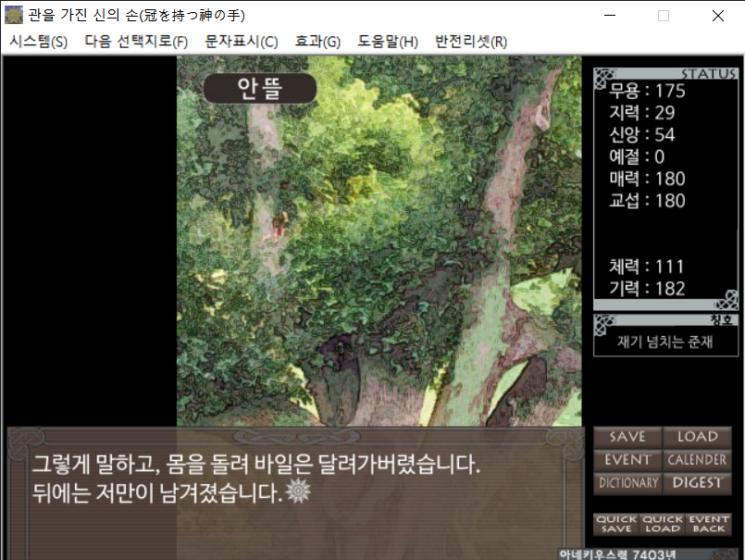Open the EVENT panel button
The height and width of the screenshot is (560, 745).
tap(627, 460)
